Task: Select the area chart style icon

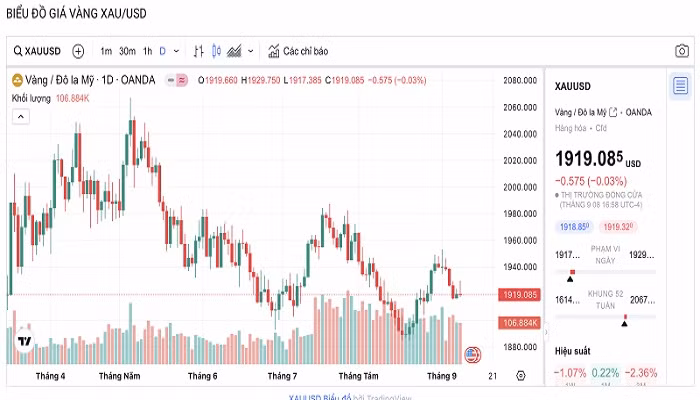Action: pos(234,51)
